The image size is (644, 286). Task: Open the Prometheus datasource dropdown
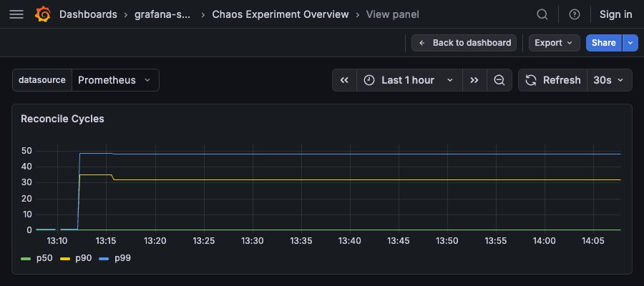coord(114,80)
